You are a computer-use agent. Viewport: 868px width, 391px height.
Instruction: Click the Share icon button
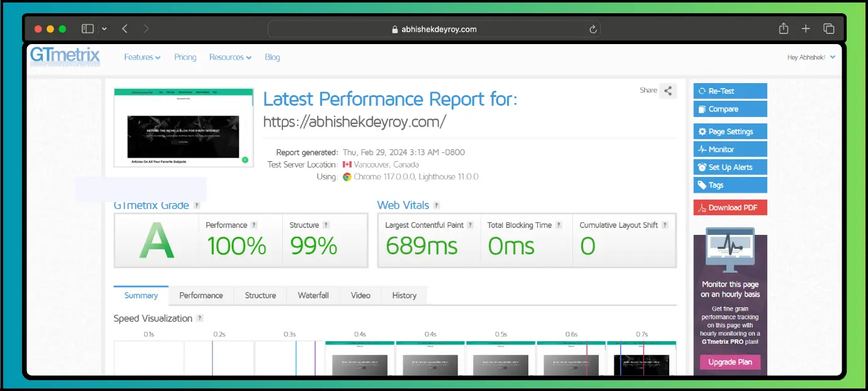point(668,91)
